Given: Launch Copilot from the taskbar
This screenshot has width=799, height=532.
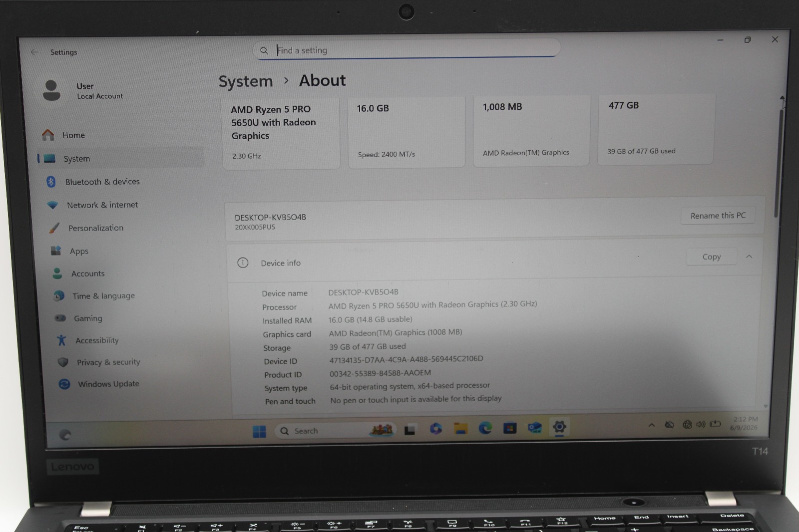Looking at the screenshot, I should tap(435, 429).
